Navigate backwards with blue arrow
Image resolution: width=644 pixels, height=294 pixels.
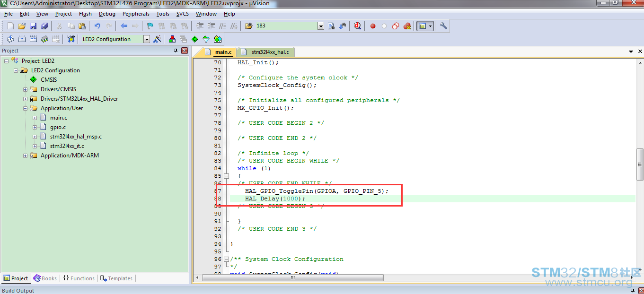[124, 26]
